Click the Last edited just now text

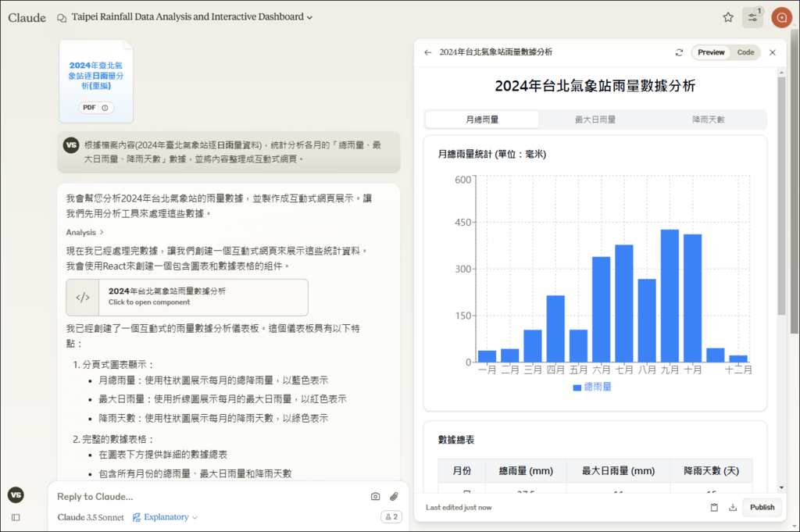tap(459, 508)
